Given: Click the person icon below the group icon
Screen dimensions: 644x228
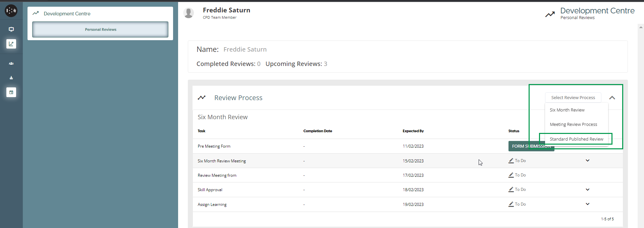Looking at the screenshot, I should coord(11,78).
